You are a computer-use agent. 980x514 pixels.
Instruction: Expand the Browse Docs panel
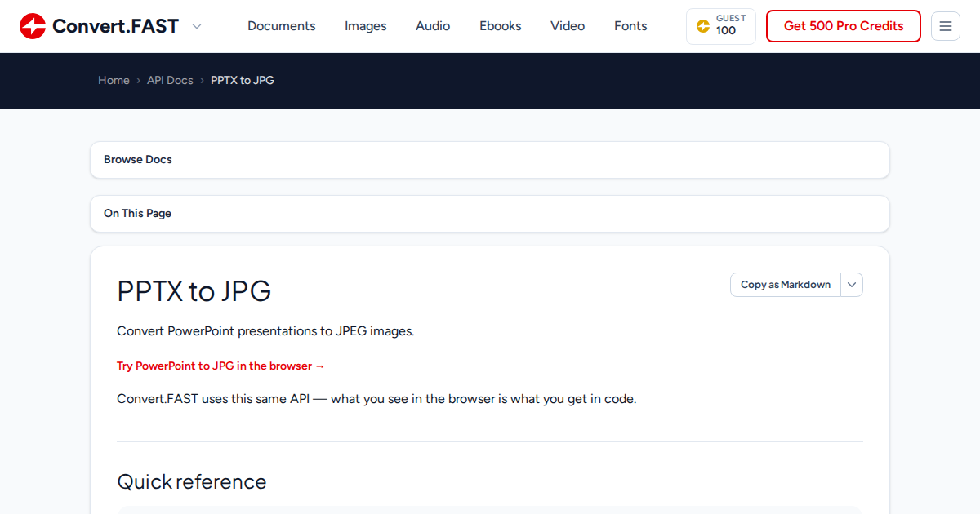tap(490, 160)
